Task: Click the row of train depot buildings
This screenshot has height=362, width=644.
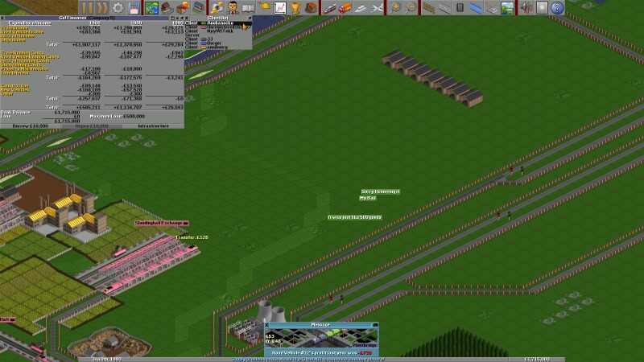Action: pos(432,78)
